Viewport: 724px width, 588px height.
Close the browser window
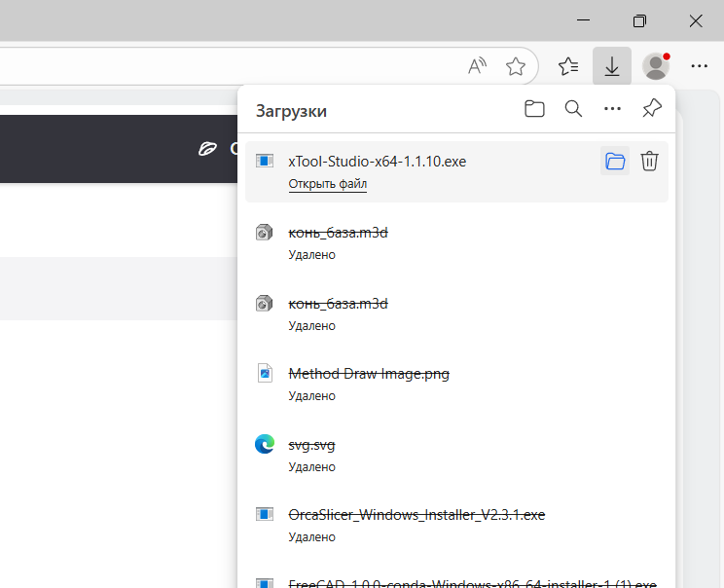pyautogui.click(x=696, y=20)
